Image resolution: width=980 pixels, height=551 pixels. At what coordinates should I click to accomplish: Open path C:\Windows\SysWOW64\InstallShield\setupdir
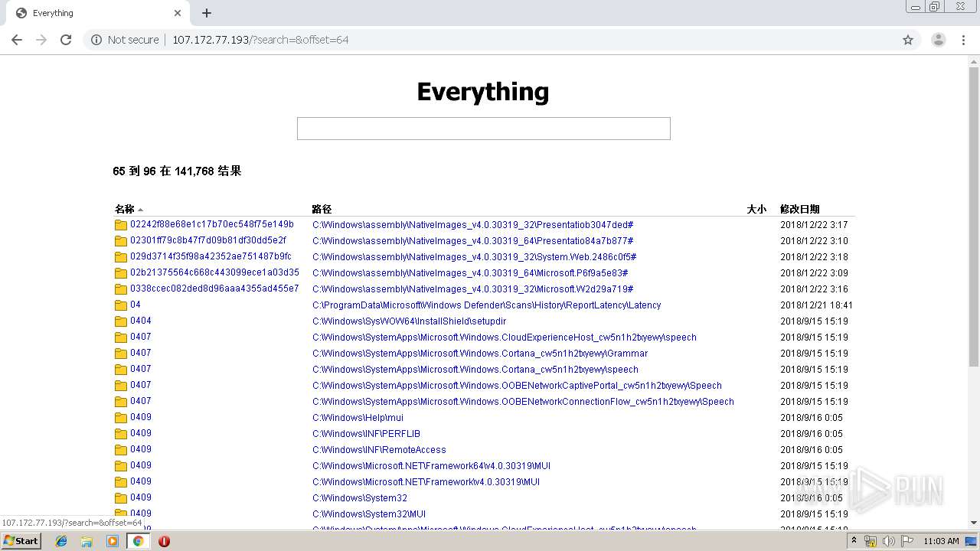(x=409, y=321)
